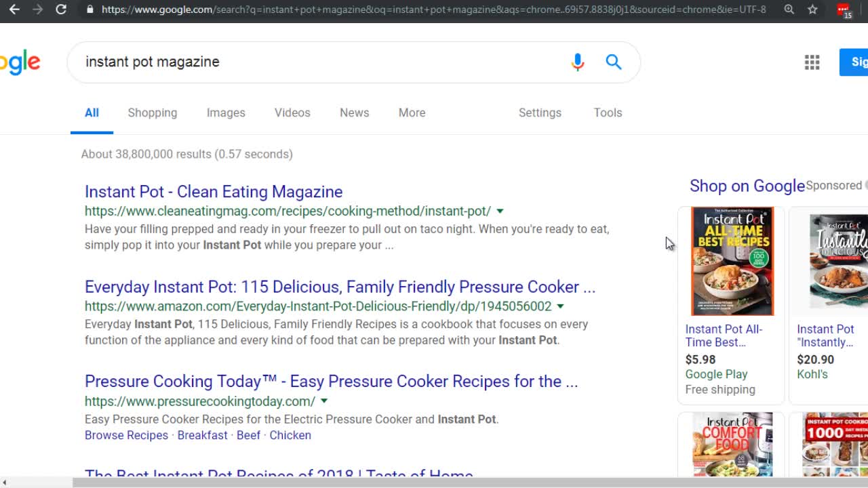Click the Breakfast sitelink
This screenshot has height=488, width=868.
coord(202,435)
